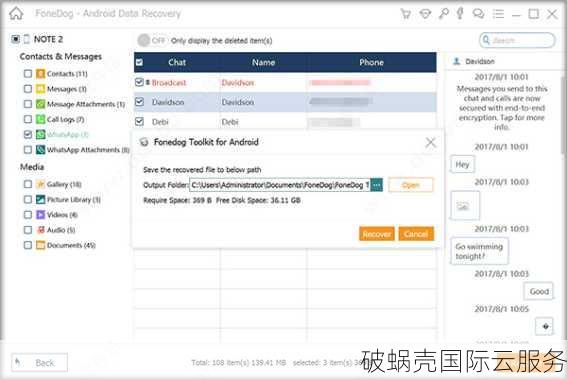The image size is (567, 380).
Task: Uncheck the Davidson chat row checkbox
Action: coord(139,102)
